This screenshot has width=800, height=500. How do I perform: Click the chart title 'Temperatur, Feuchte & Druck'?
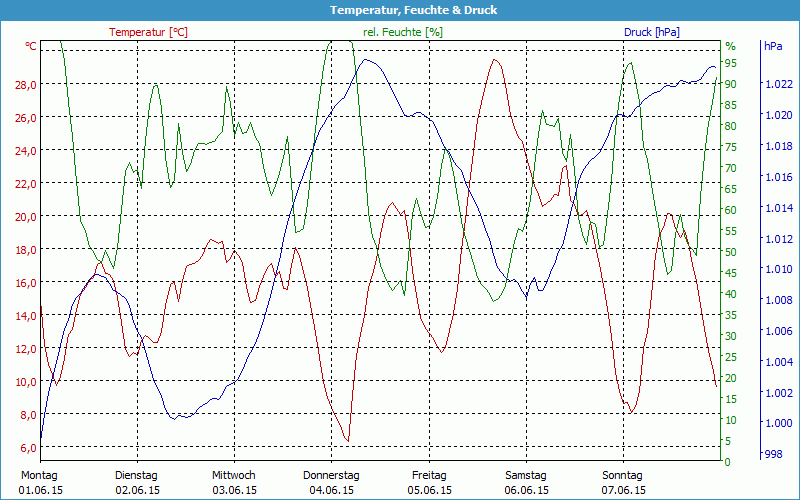[413, 10]
